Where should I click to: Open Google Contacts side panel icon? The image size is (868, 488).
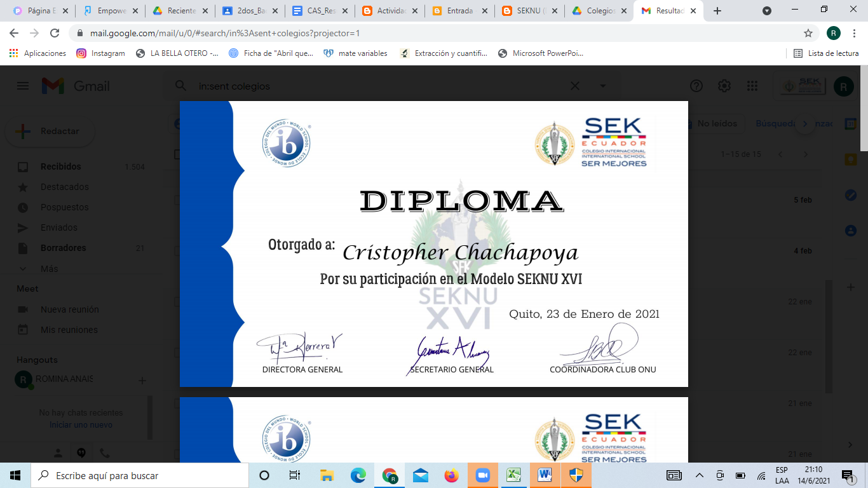[851, 230]
